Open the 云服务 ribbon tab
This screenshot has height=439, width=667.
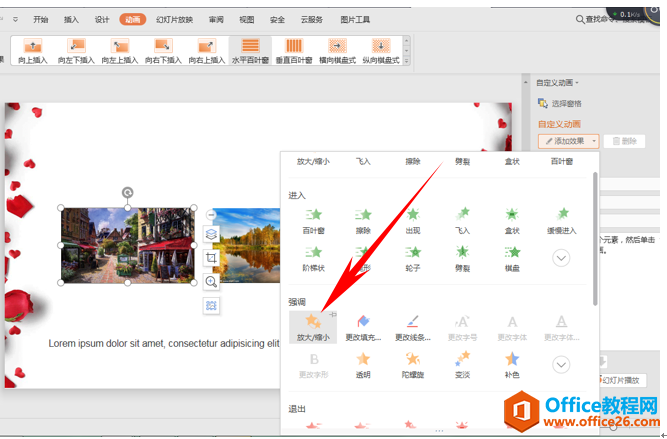point(312,20)
